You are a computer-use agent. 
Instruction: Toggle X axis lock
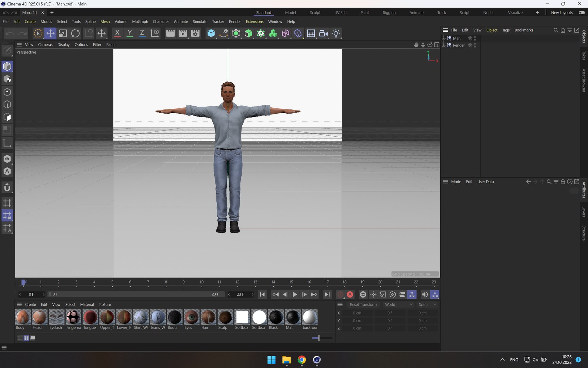coord(117,33)
